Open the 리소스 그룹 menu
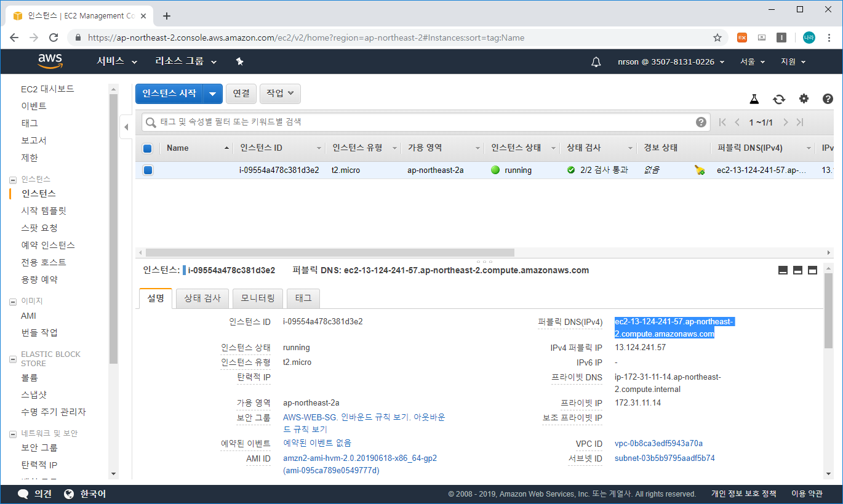843x504 pixels. pos(186,62)
